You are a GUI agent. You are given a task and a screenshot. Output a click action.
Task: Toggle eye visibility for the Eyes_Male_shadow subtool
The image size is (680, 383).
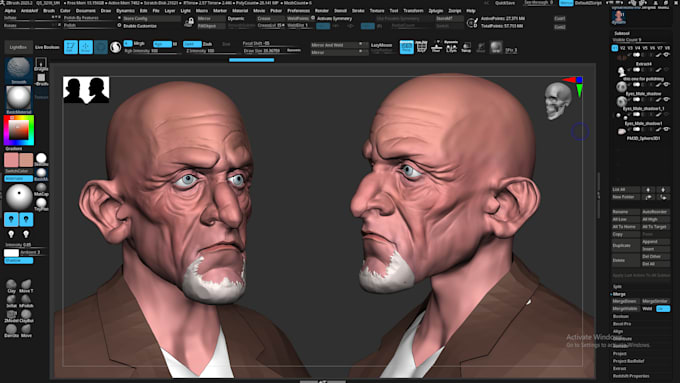(x=667, y=99)
